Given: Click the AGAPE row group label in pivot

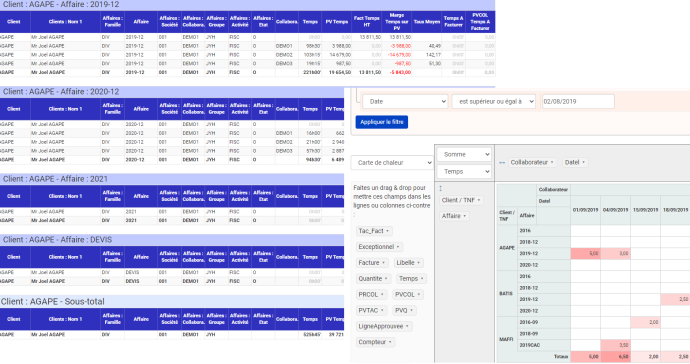Looking at the screenshot, I should [x=507, y=248].
